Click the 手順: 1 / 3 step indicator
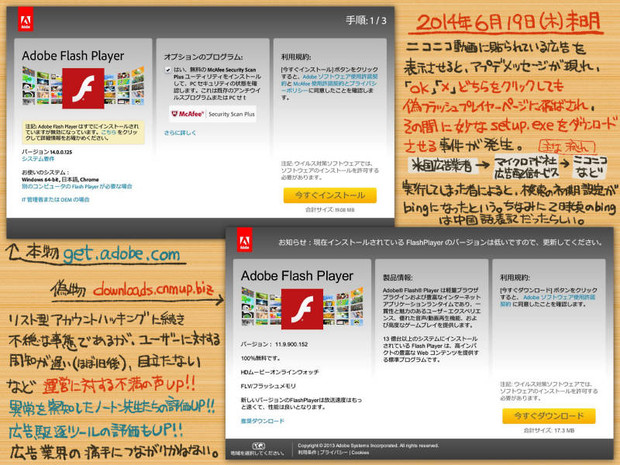The height and width of the screenshot is (465, 620). tap(366, 21)
